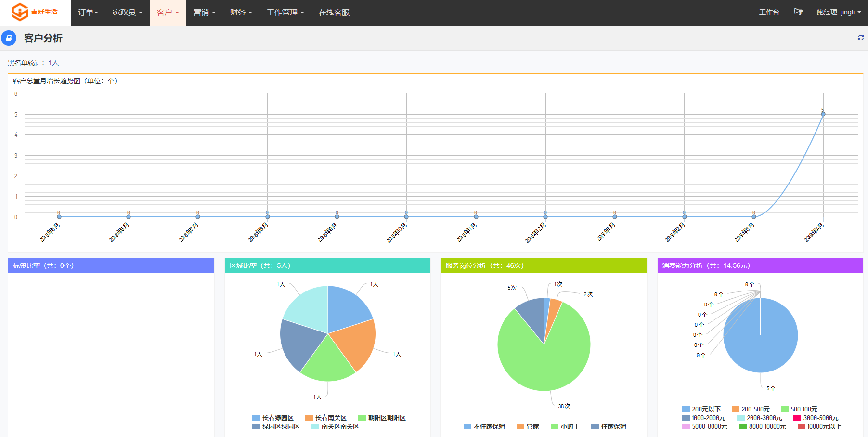This screenshot has width=868, height=437.
Task: Open the 鲍经理 jingli user menu
Action: click(839, 13)
